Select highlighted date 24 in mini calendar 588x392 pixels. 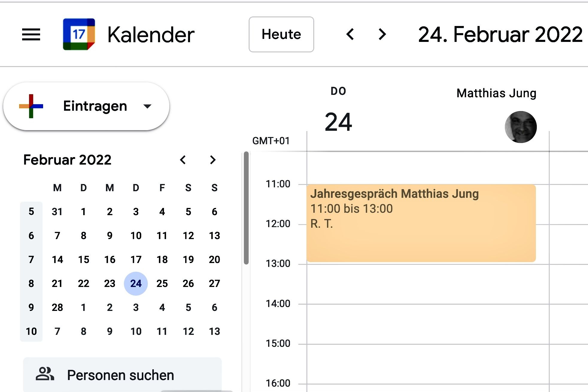tap(136, 283)
